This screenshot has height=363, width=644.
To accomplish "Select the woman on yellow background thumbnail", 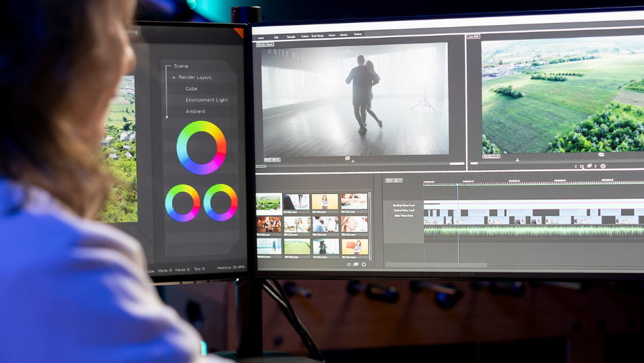I will point(325,201).
